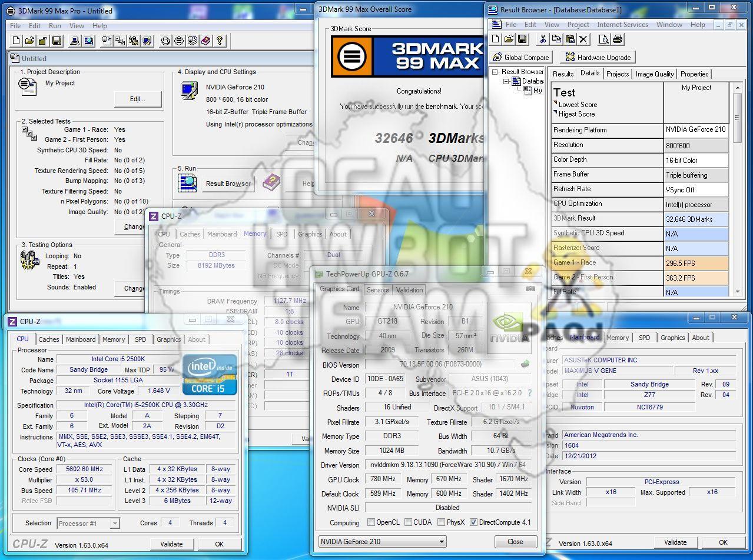Collapse Database node in Result Browser tree
Screen dimensions: 753x560
click(x=506, y=81)
